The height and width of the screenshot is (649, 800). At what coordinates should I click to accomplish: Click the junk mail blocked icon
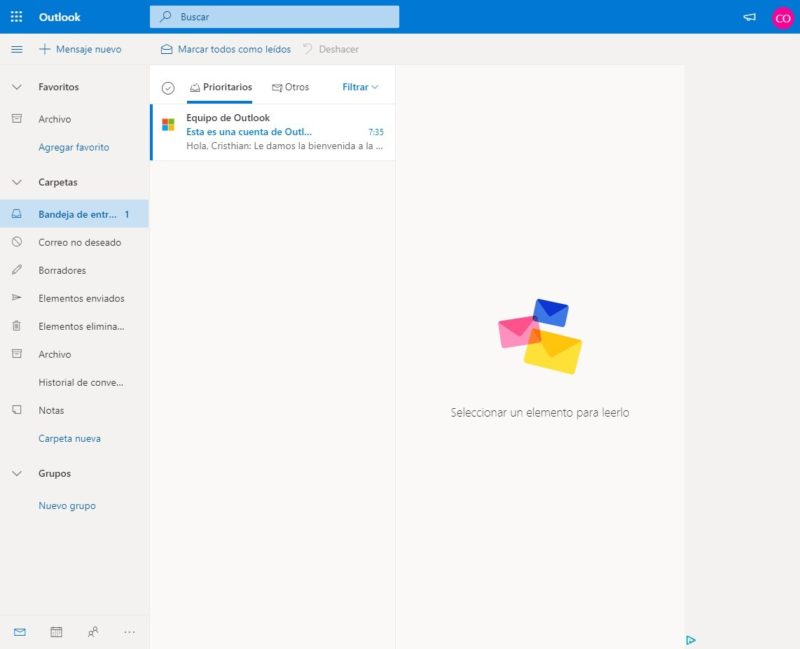pyautogui.click(x=17, y=242)
